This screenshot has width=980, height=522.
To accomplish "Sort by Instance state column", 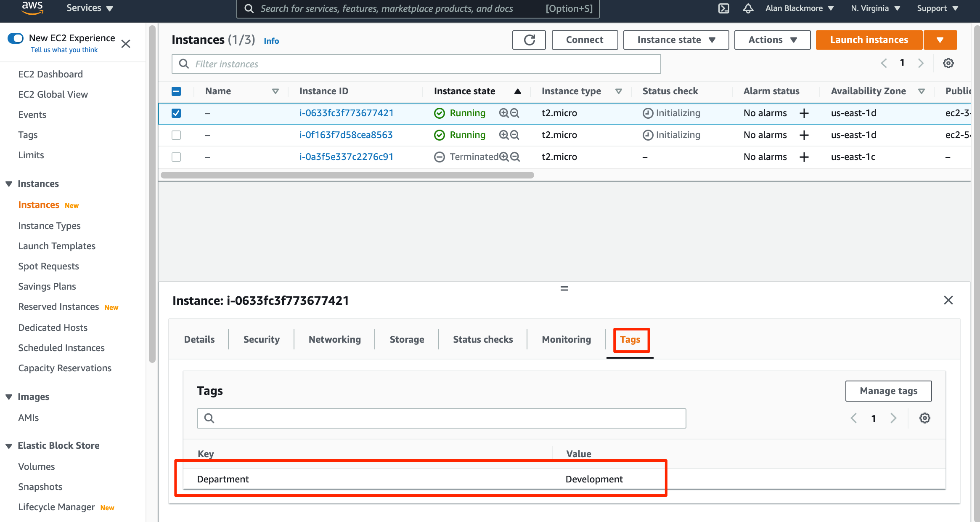I will pyautogui.click(x=518, y=91).
